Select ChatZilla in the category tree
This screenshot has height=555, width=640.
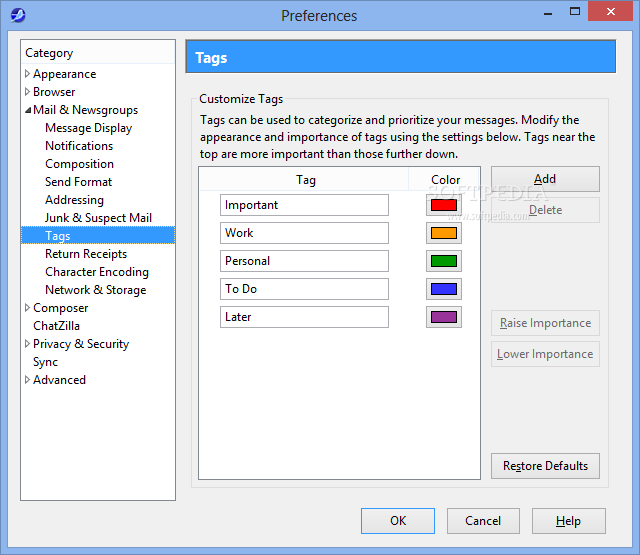click(x=56, y=326)
